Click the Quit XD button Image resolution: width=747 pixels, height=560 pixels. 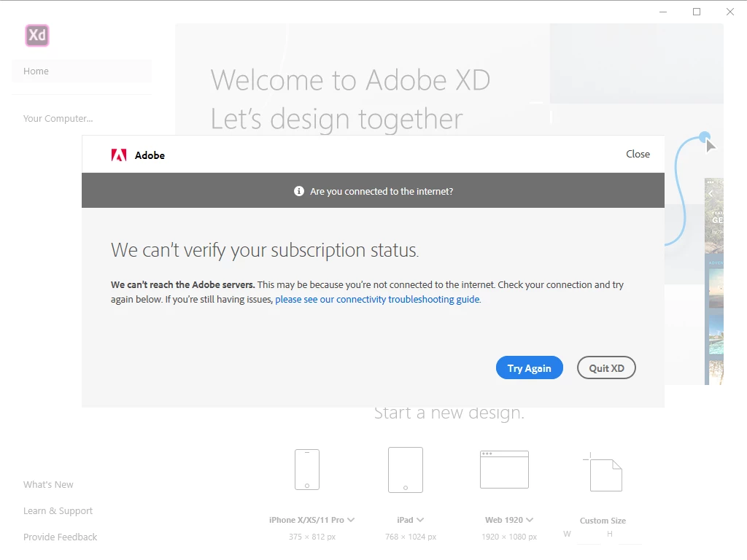pyautogui.click(x=606, y=367)
